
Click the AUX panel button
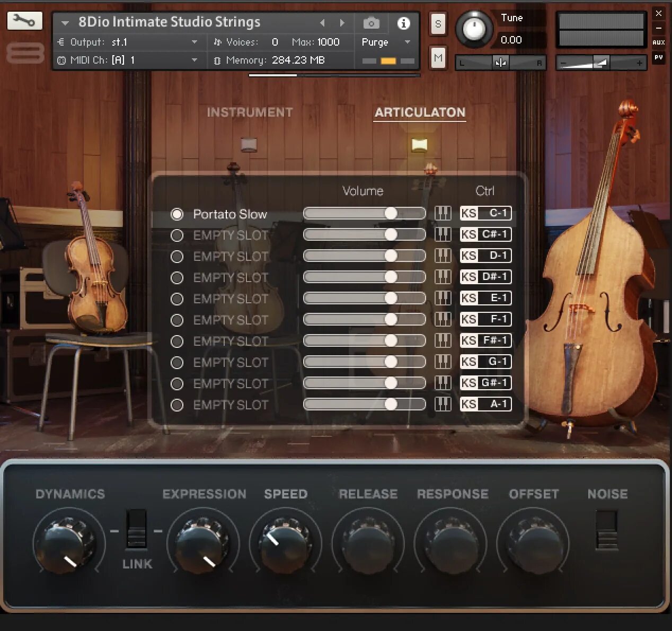tap(659, 42)
